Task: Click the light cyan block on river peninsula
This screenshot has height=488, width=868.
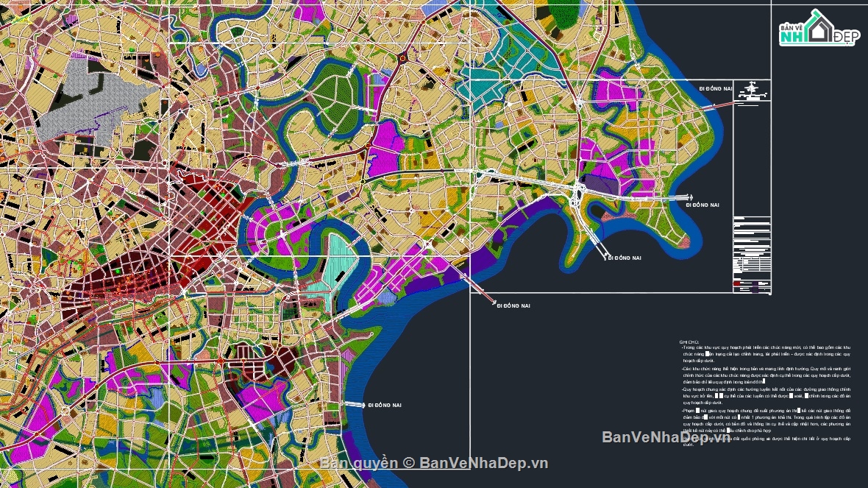Action: click(x=340, y=258)
